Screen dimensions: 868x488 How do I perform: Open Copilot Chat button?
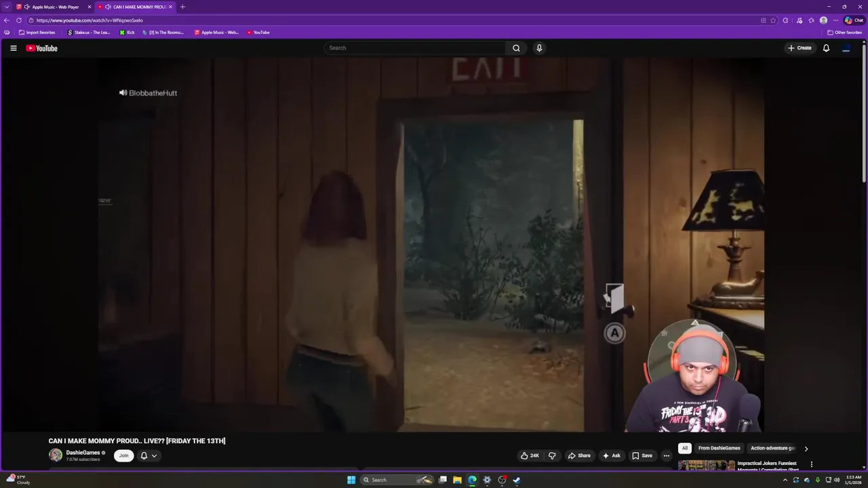pyautogui.click(x=854, y=20)
